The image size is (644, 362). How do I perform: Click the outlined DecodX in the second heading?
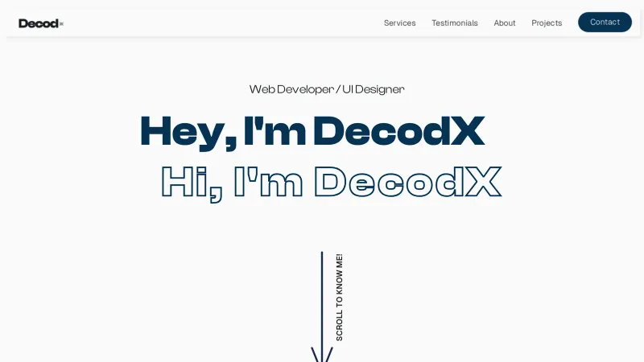[407, 182]
